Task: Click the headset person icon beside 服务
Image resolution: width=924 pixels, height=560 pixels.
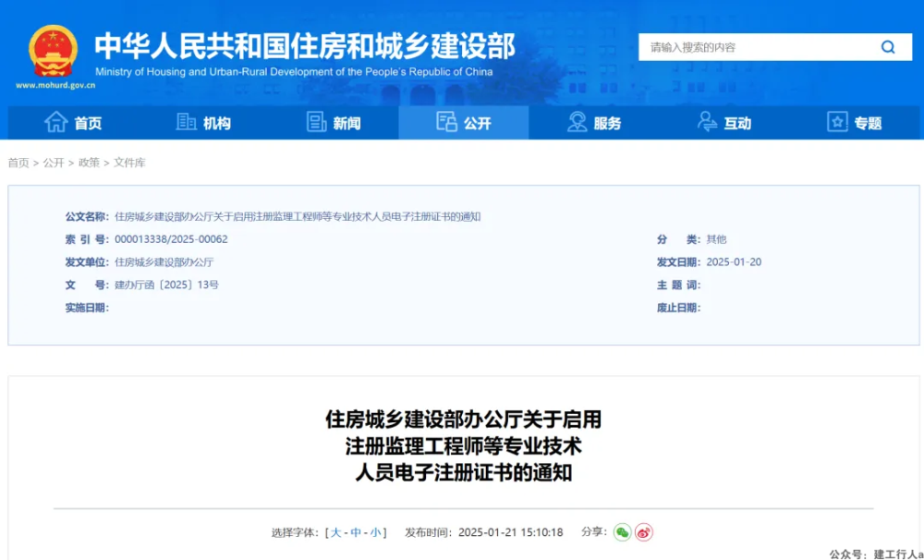Action: [x=577, y=122]
